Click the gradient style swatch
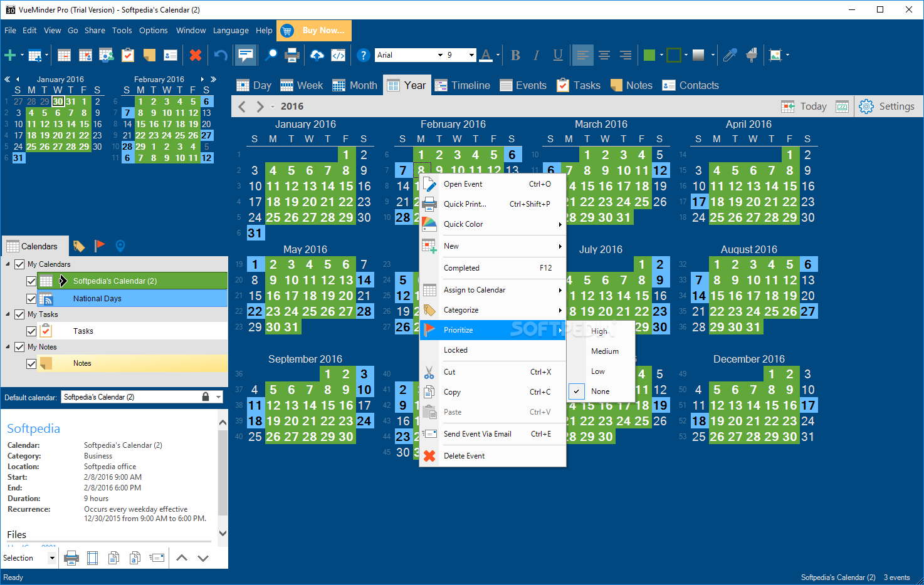 [x=698, y=55]
